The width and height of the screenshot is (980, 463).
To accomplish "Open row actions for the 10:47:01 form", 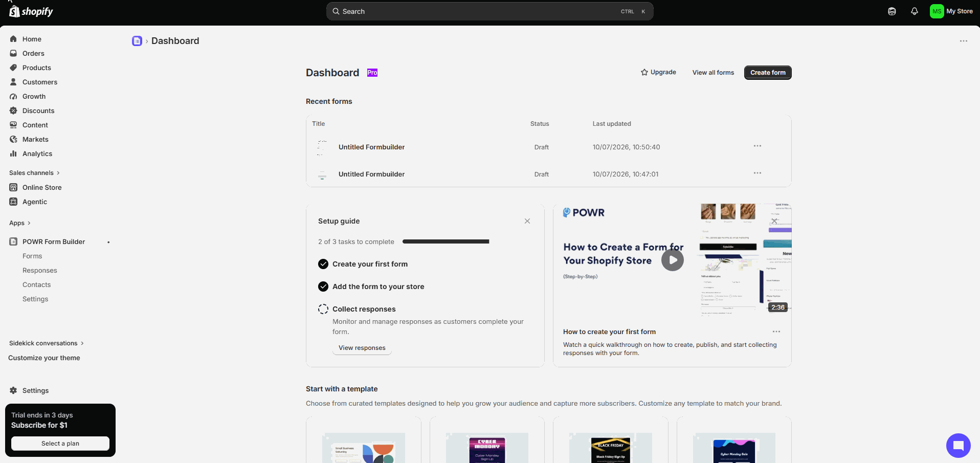I will tap(758, 173).
